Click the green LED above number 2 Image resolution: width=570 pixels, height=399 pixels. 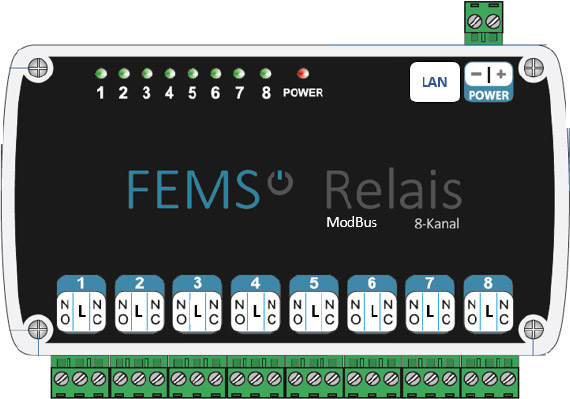(124, 74)
